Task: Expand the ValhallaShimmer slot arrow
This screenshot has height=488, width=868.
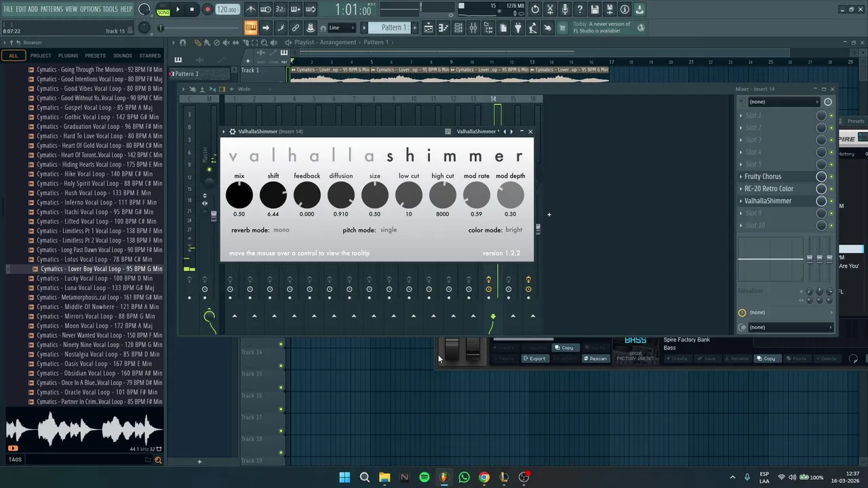Action: tap(741, 201)
